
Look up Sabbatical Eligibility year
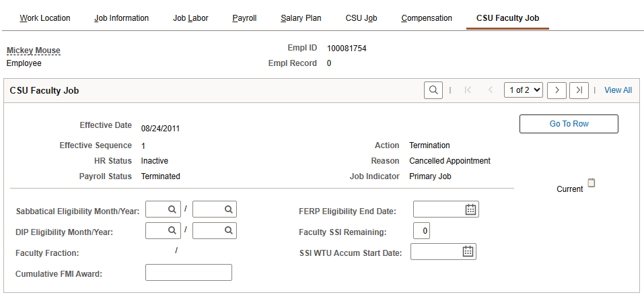[x=228, y=209]
